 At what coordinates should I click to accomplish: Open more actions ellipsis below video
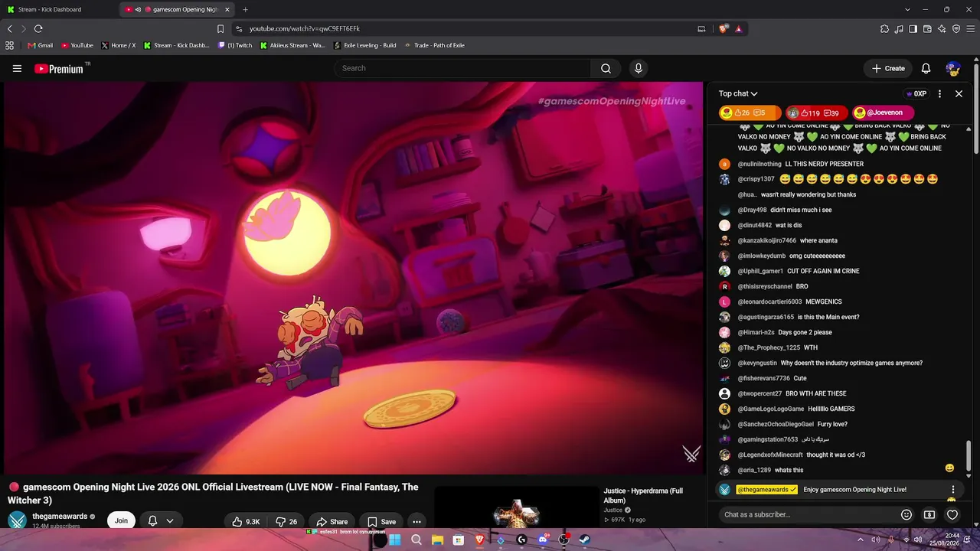pos(416,522)
